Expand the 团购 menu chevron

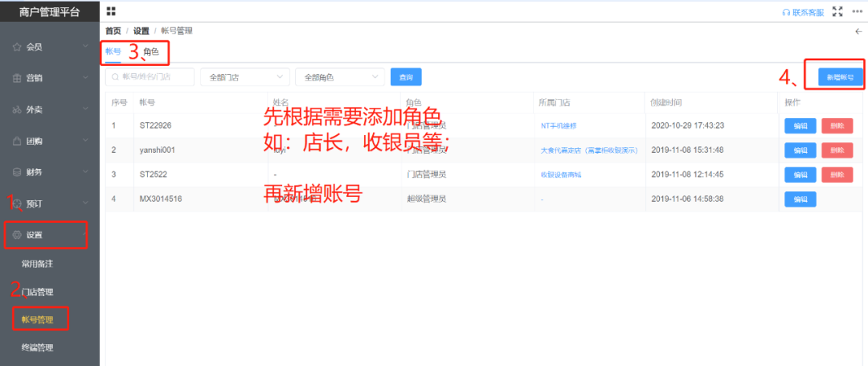85,141
